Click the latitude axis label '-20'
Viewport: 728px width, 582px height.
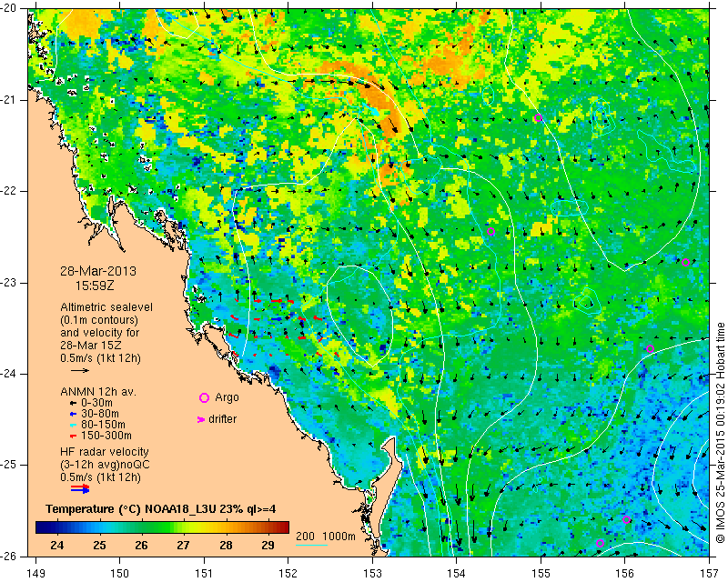click(10, 8)
